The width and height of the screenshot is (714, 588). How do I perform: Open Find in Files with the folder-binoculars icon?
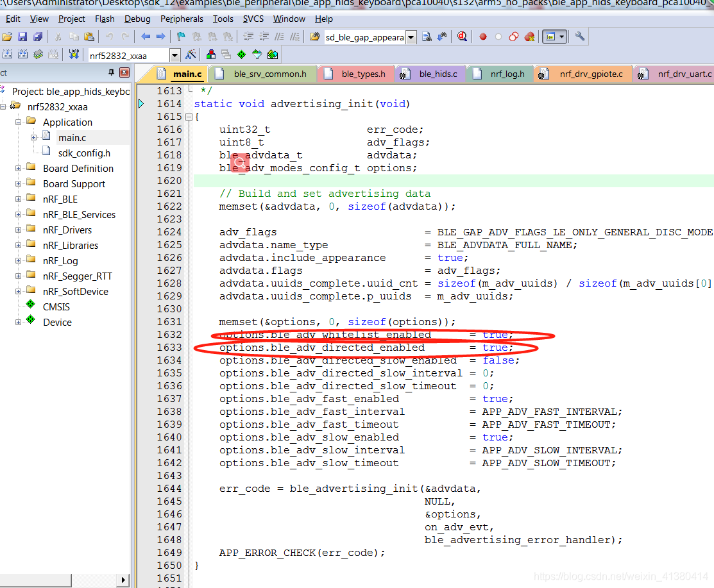314,37
